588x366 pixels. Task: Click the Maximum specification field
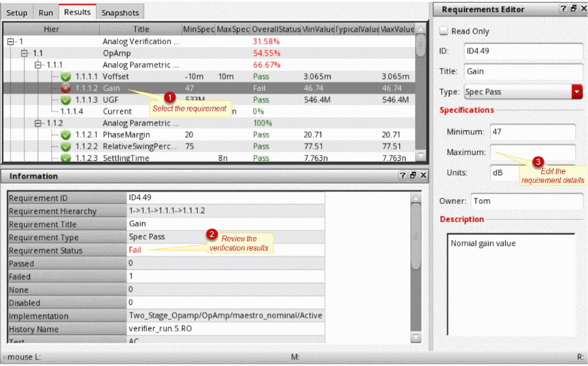click(x=532, y=152)
